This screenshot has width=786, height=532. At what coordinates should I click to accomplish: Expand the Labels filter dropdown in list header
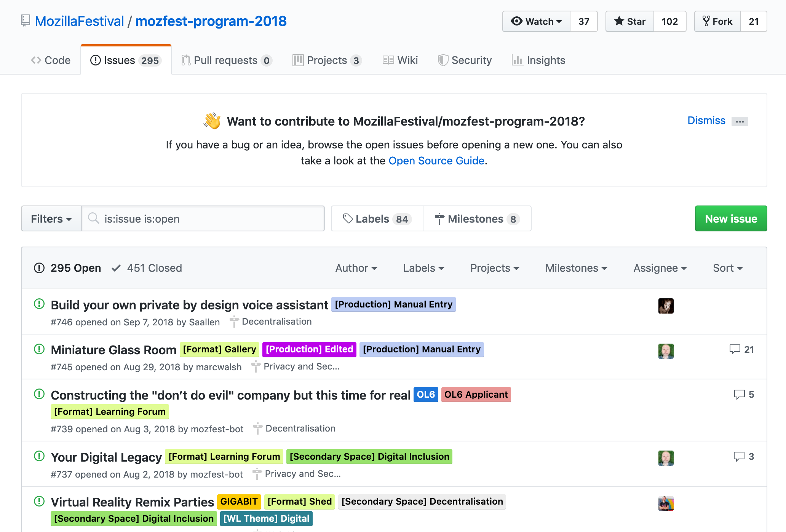pos(423,268)
